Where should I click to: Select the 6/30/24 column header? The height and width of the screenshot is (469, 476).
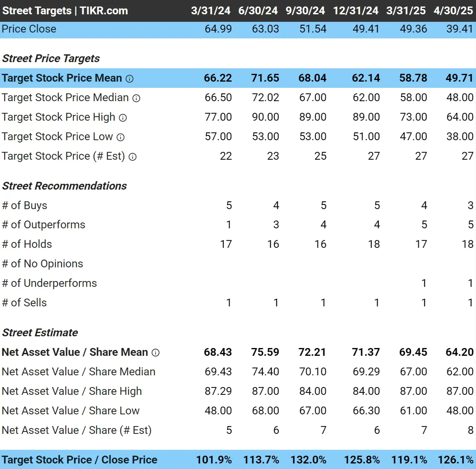tap(258, 10)
